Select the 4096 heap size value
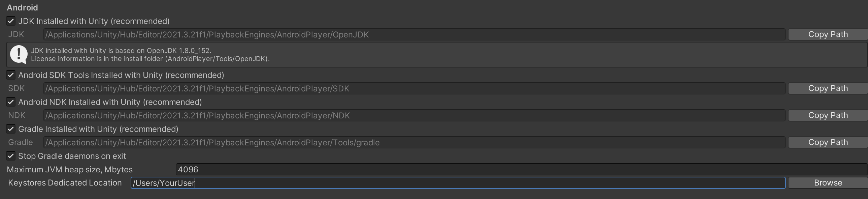The image size is (868, 199). 187,170
